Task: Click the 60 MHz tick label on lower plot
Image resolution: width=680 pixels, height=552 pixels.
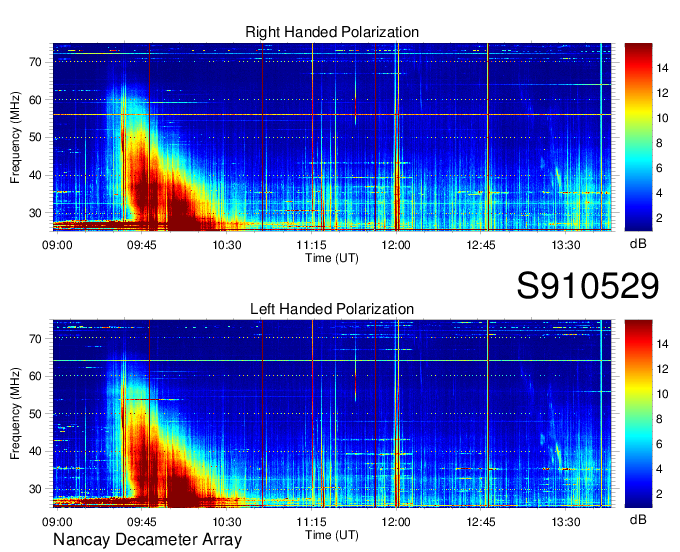Action: pos(36,376)
